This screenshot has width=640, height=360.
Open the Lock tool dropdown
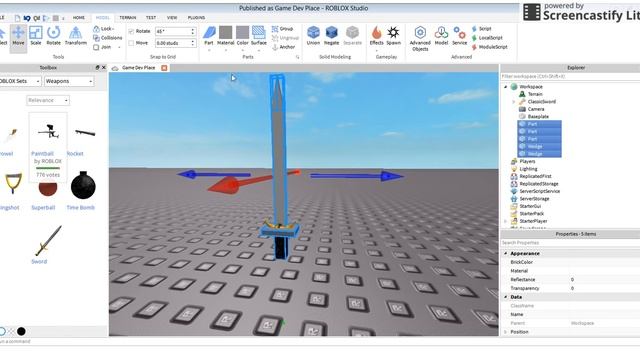click(x=104, y=29)
